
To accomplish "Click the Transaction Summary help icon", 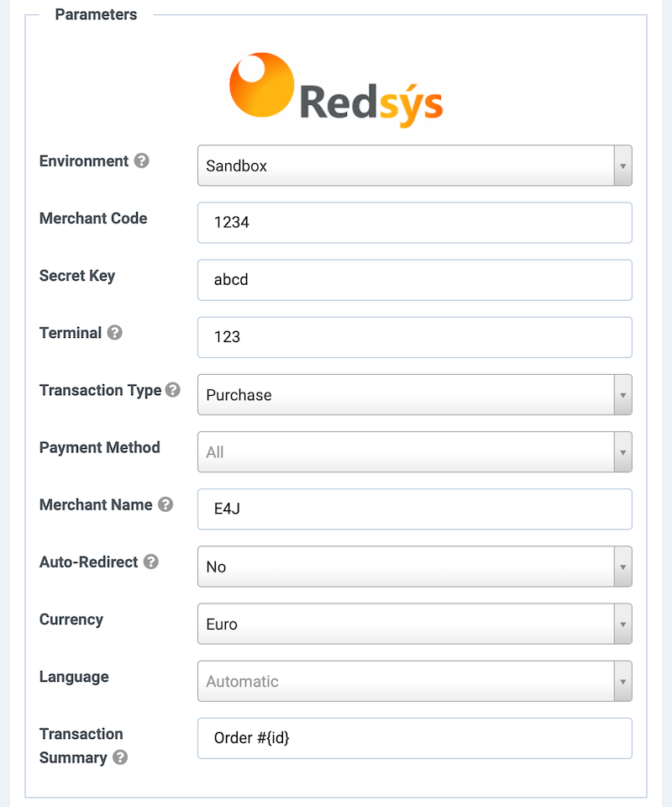I will point(120,757).
